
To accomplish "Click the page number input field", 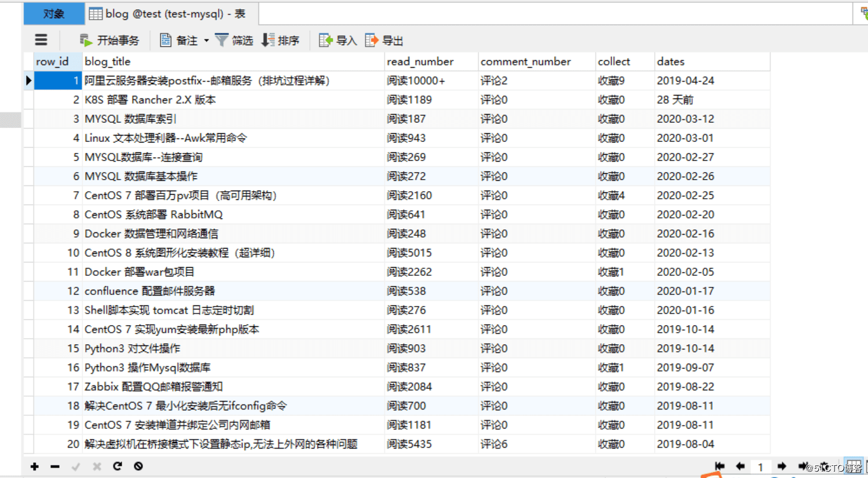I will coord(761,466).
